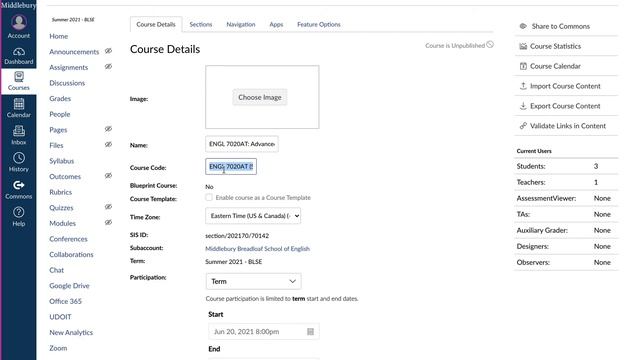Enable course as a Course Template checkbox
640x360 pixels.
point(209,198)
